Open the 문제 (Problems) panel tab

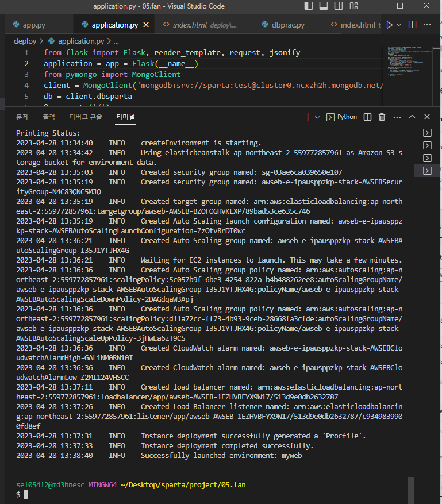coord(22,117)
